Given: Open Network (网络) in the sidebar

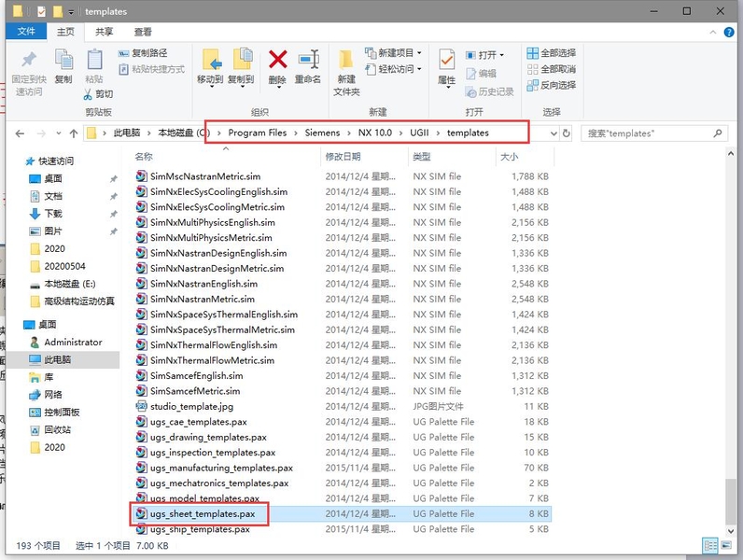Looking at the screenshot, I should [x=47, y=395].
